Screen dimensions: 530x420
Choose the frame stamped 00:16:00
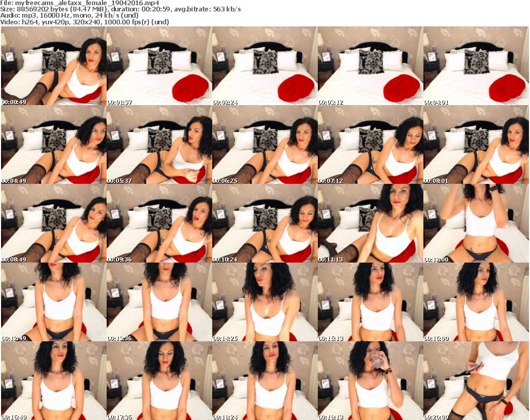pos(476,302)
